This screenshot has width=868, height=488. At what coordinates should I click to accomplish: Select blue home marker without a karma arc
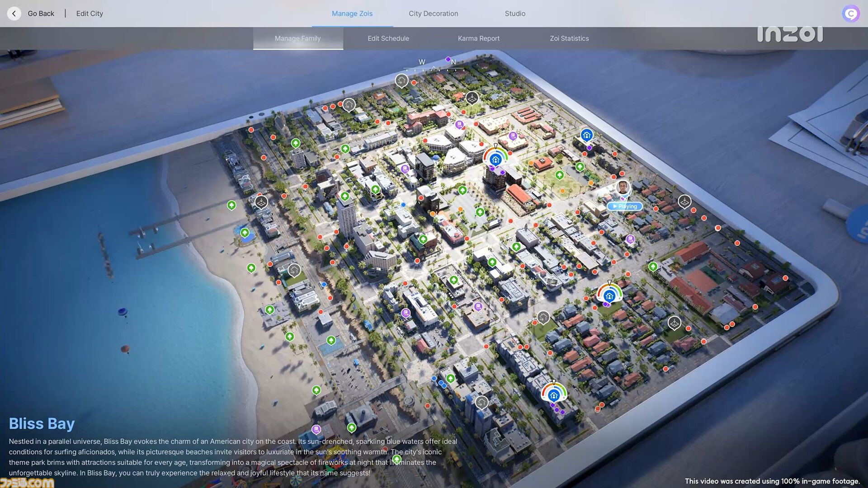[586, 135]
